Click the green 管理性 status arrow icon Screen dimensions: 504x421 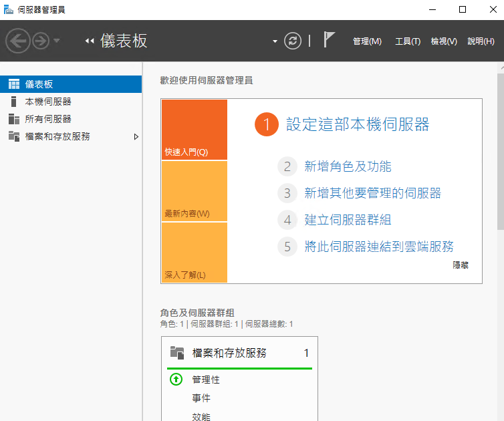click(x=176, y=379)
